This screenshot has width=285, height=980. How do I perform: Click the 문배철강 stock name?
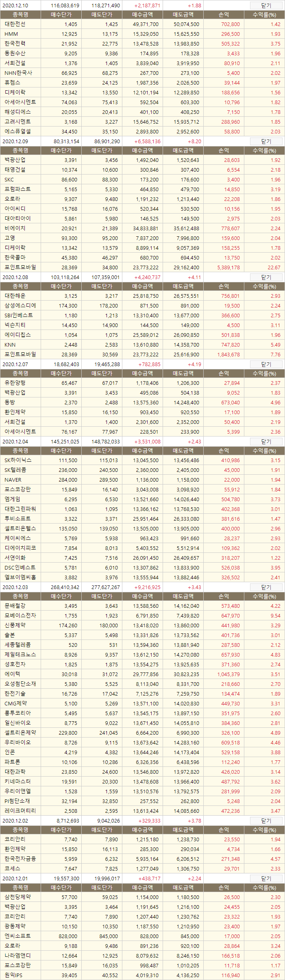tap(15, 606)
